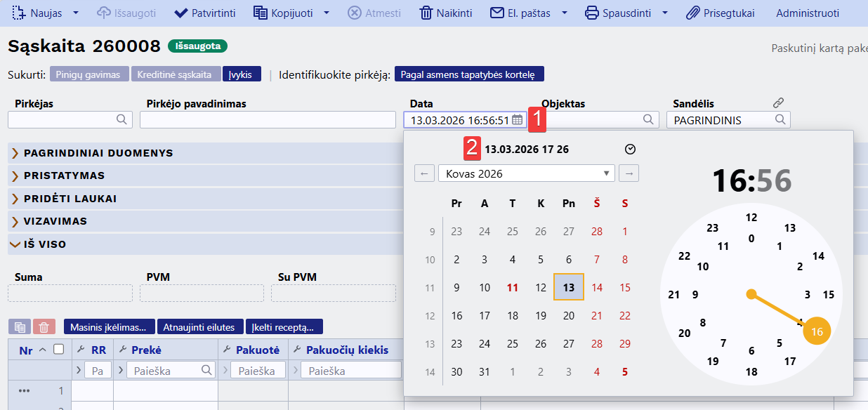Toggle the select-all checkbox in Nr column
868x410 pixels.
click(59, 349)
